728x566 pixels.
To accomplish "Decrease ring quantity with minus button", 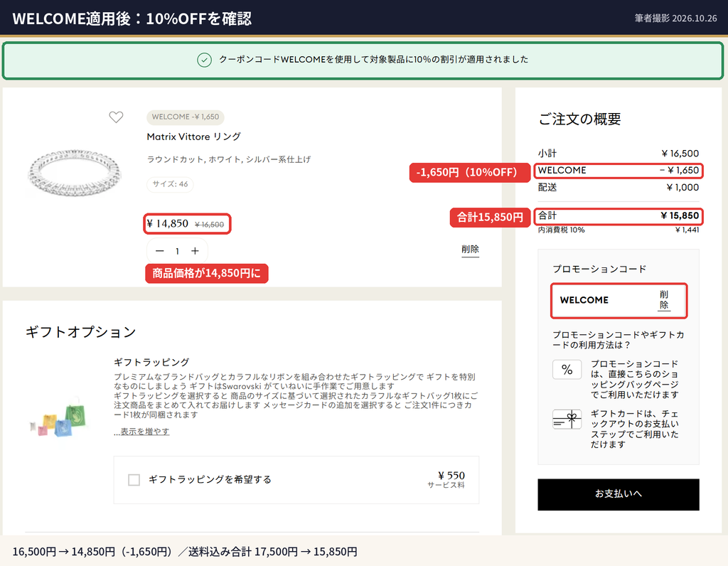I will 160,251.
